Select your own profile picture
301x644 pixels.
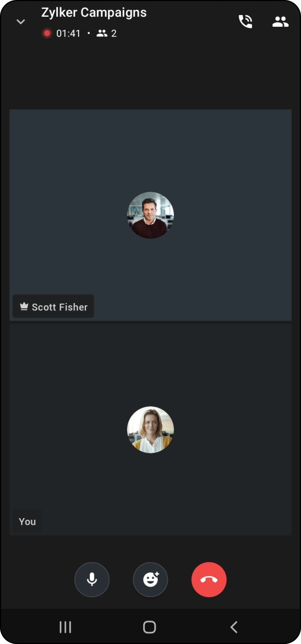point(151,430)
